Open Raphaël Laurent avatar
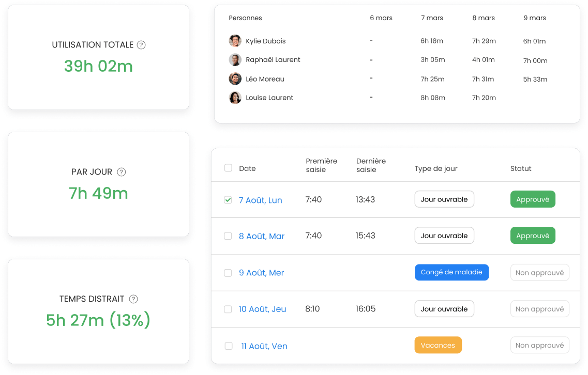Image resolution: width=588 pixels, height=375 pixels. [x=235, y=59]
